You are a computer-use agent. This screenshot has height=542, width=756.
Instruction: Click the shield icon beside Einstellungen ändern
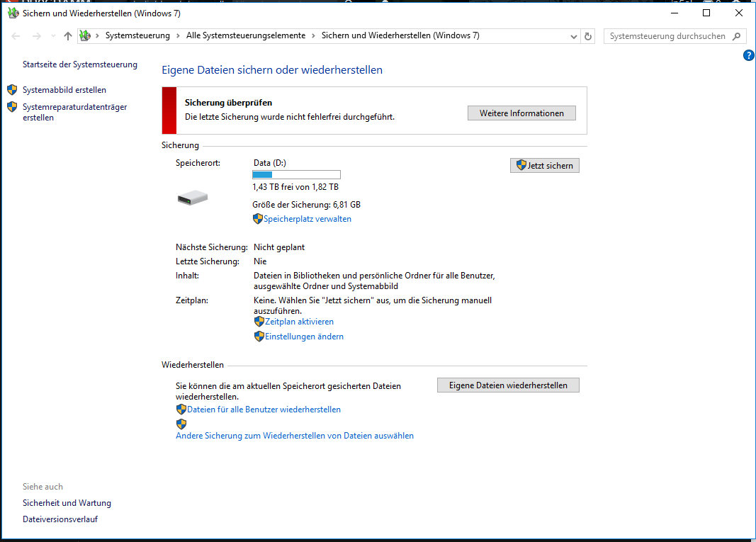click(259, 337)
